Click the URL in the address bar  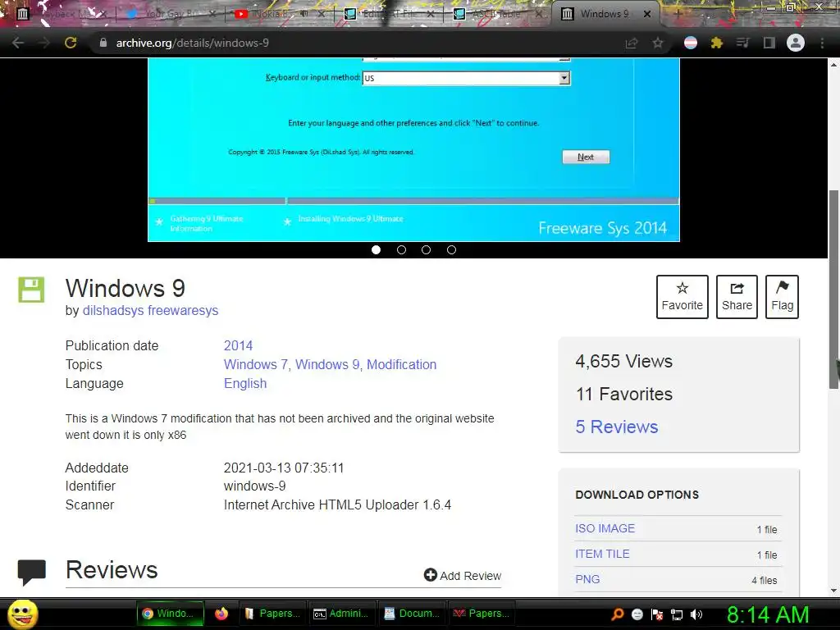pos(192,43)
